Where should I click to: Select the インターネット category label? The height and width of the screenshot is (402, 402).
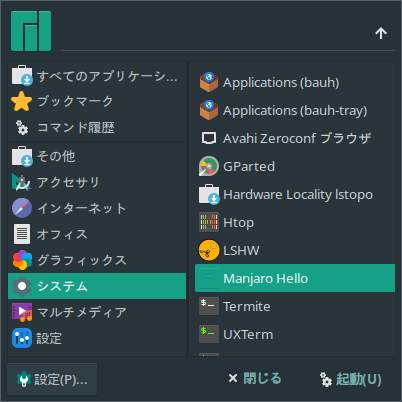pyautogui.click(x=82, y=208)
